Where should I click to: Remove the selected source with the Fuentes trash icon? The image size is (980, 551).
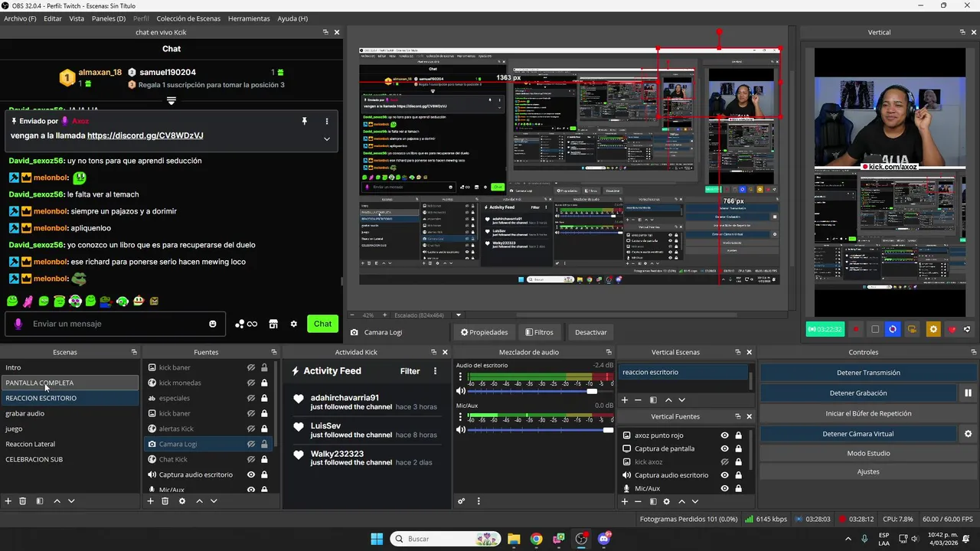coord(165,501)
